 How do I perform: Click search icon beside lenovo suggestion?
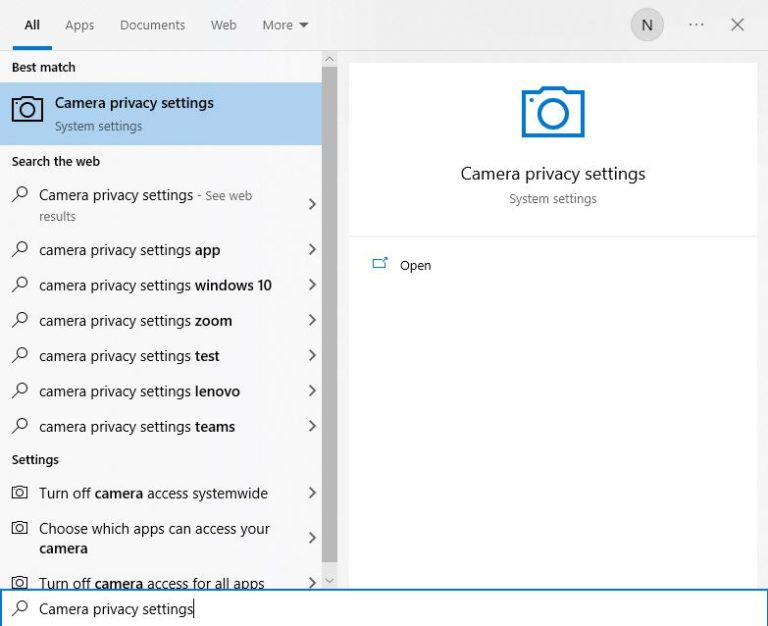click(x=20, y=390)
